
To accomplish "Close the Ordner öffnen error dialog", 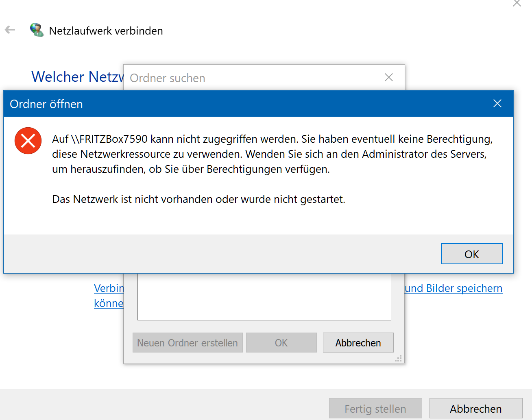I will pos(497,104).
